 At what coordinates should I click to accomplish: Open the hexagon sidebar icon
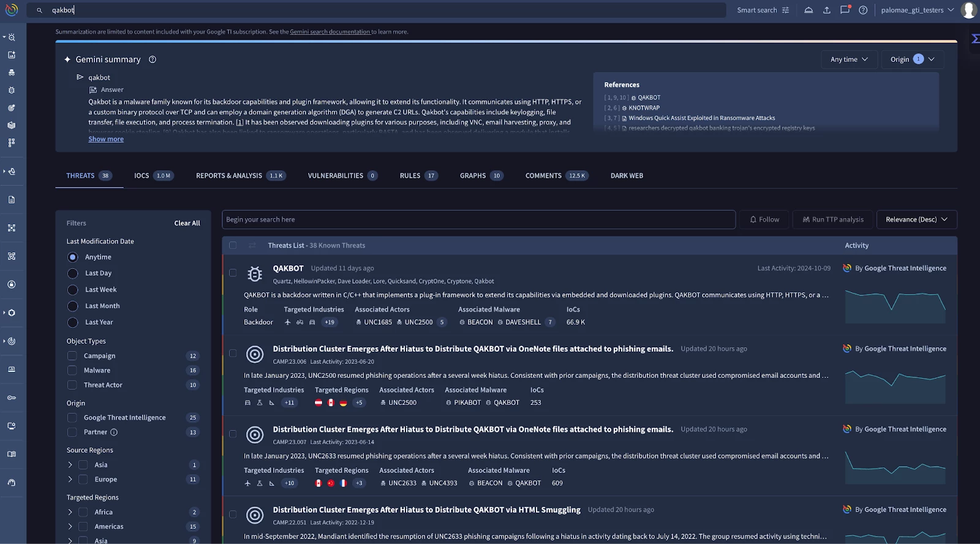pyautogui.click(x=12, y=312)
